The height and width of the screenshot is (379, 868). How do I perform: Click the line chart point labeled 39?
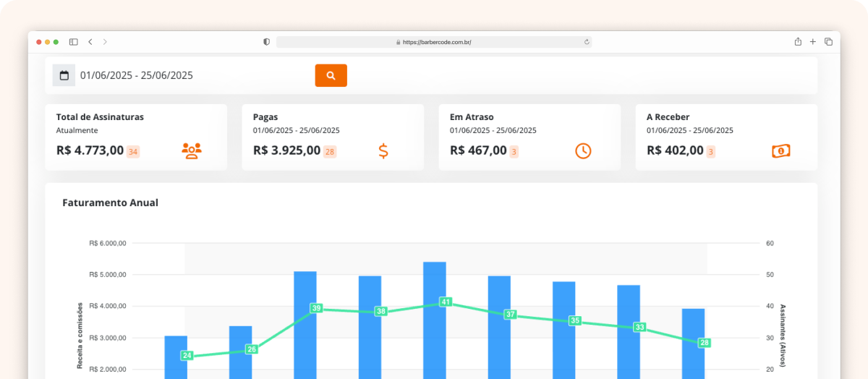[x=316, y=308]
